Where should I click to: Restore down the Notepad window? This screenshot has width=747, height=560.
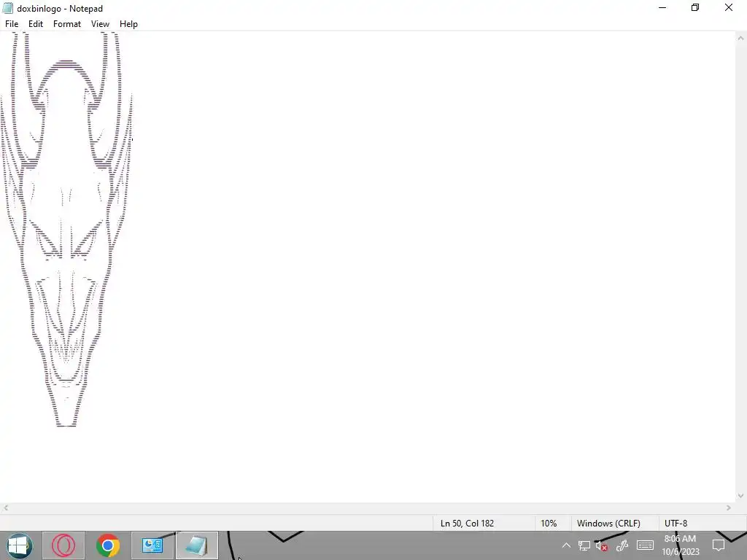pyautogui.click(x=695, y=7)
